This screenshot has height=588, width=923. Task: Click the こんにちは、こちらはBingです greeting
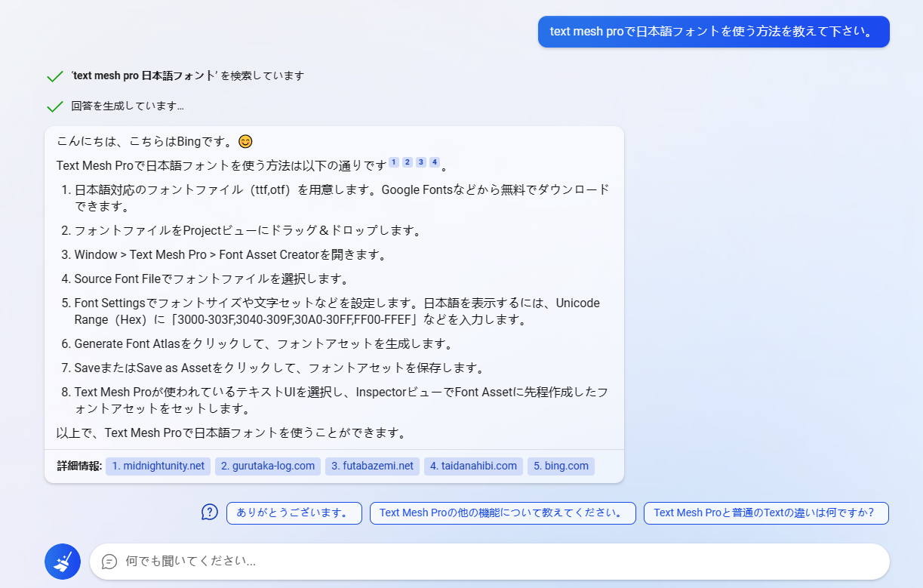tap(155, 141)
